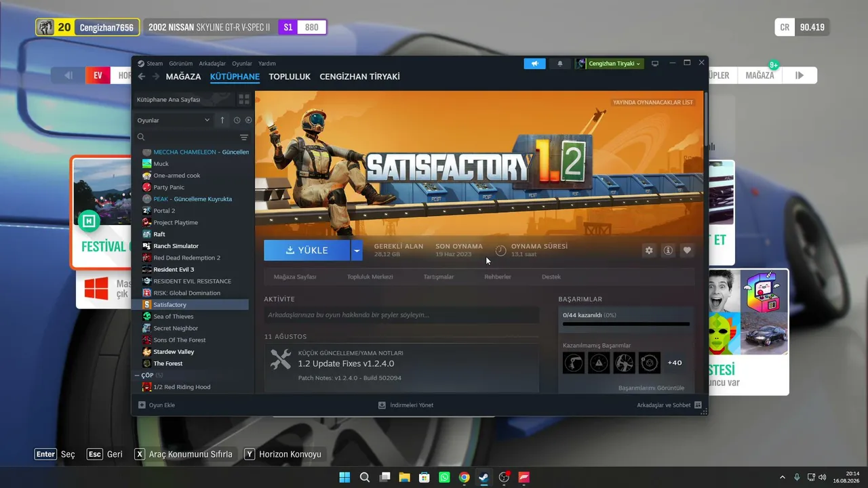Image resolution: width=868 pixels, height=488 pixels.
Task: Open Google Chrome from the taskbar
Action: [464, 477]
